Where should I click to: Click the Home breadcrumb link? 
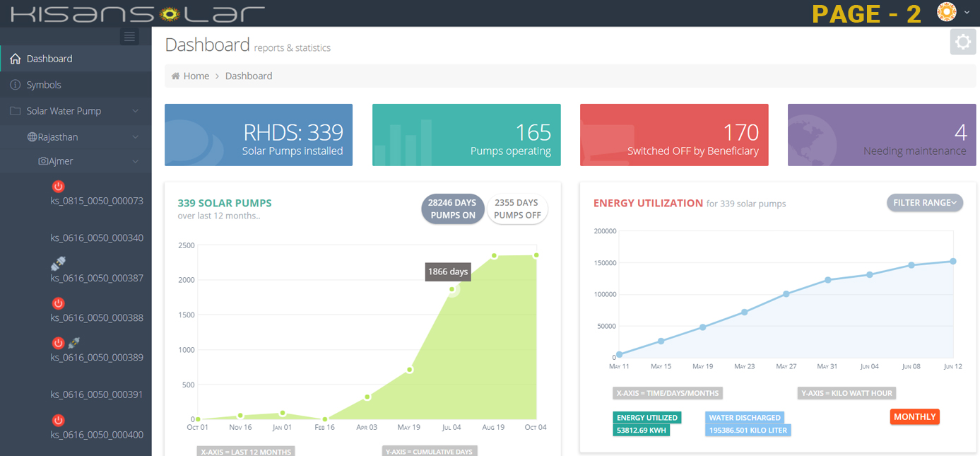[196, 76]
